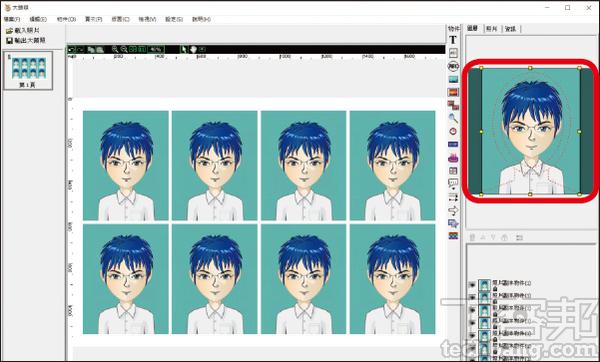Switch to the 照片 photo tab
The image size is (600, 362).
(492, 29)
